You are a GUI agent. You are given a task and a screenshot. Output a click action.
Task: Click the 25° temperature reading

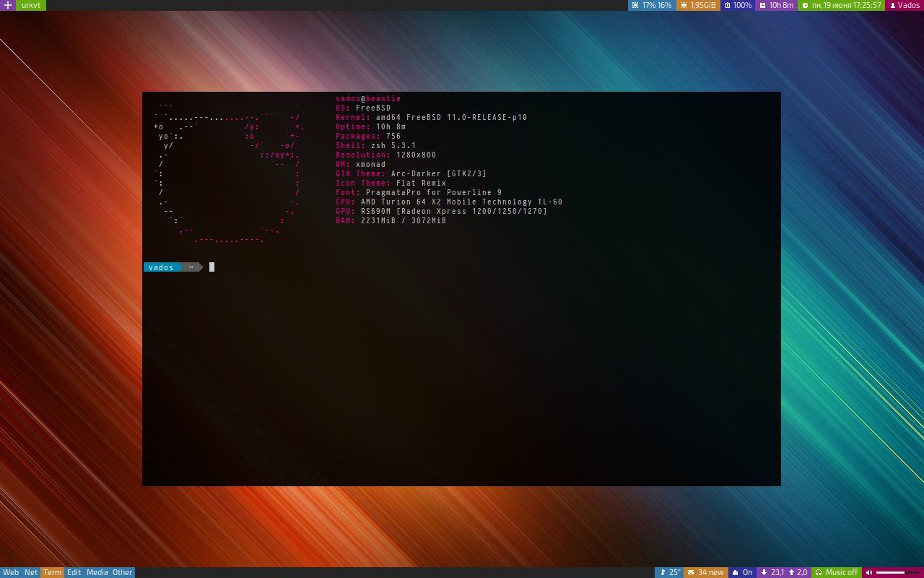tap(674, 572)
